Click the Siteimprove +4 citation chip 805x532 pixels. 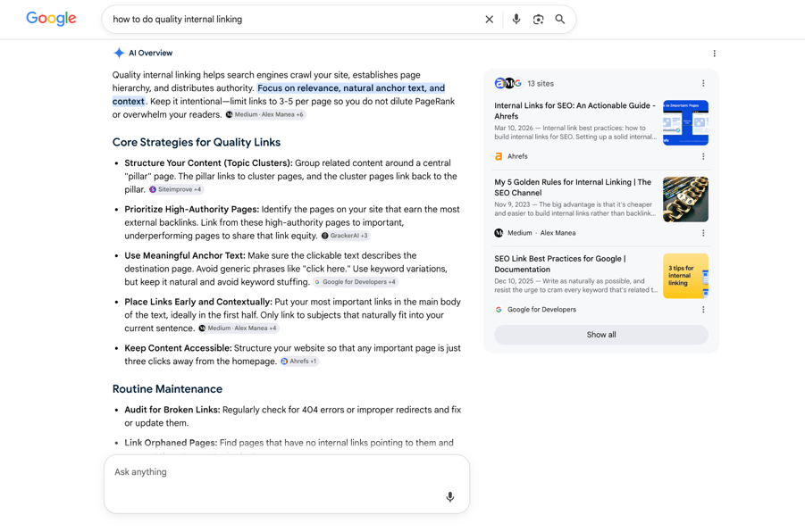(x=176, y=189)
